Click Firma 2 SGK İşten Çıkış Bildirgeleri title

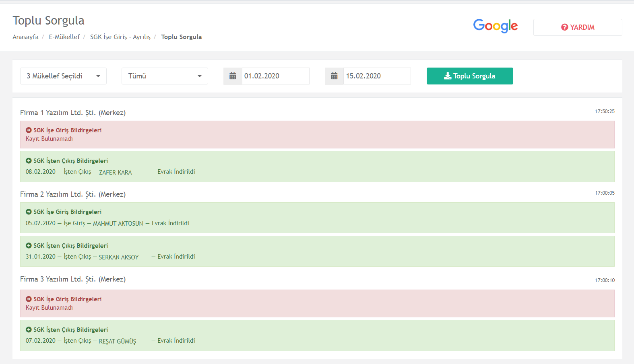click(70, 246)
